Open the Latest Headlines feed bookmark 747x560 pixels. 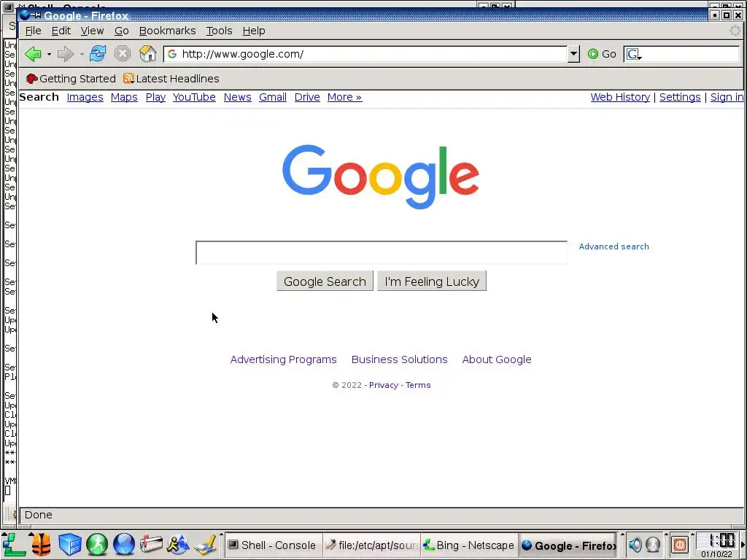coord(171,79)
